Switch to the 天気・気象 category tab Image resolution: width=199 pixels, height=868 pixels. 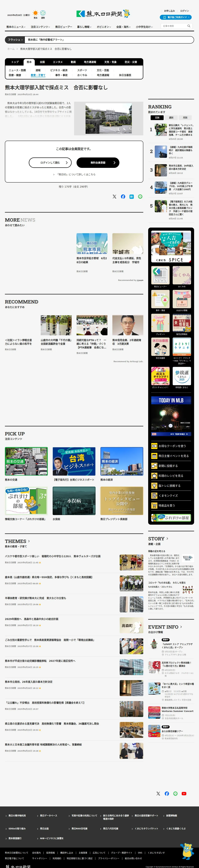[110, 62]
